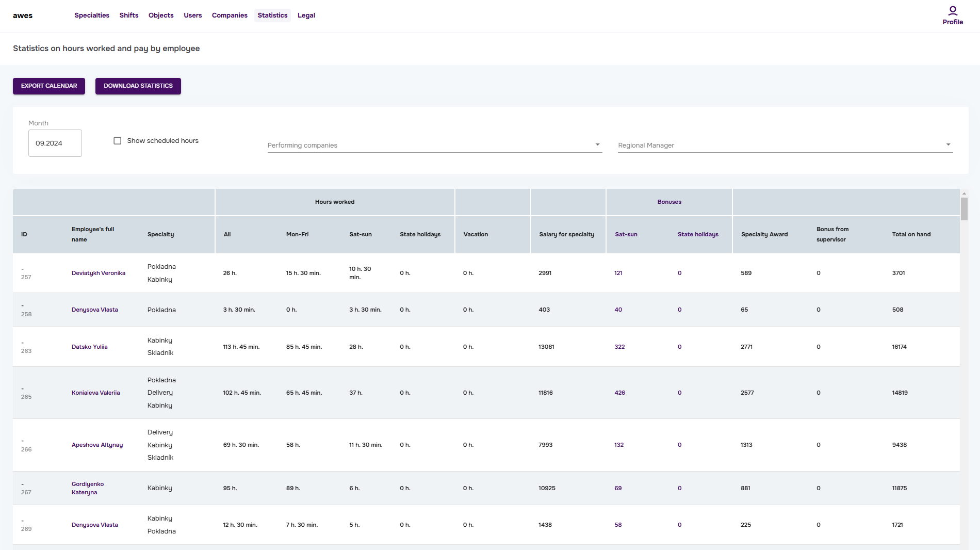The height and width of the screenshot is (550, 980).
Task: Click Sat-sun bonus value 426
Action: tap(619, 393)
